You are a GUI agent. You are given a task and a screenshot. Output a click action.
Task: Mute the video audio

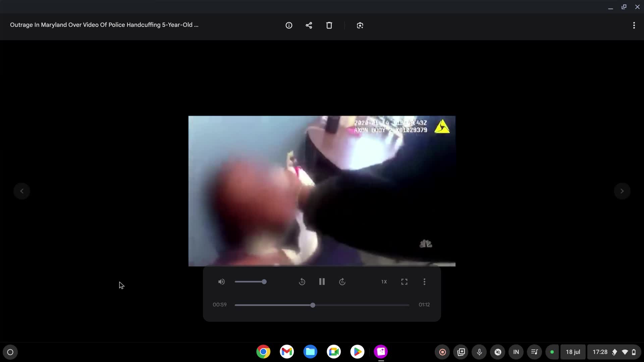point(221,282)
